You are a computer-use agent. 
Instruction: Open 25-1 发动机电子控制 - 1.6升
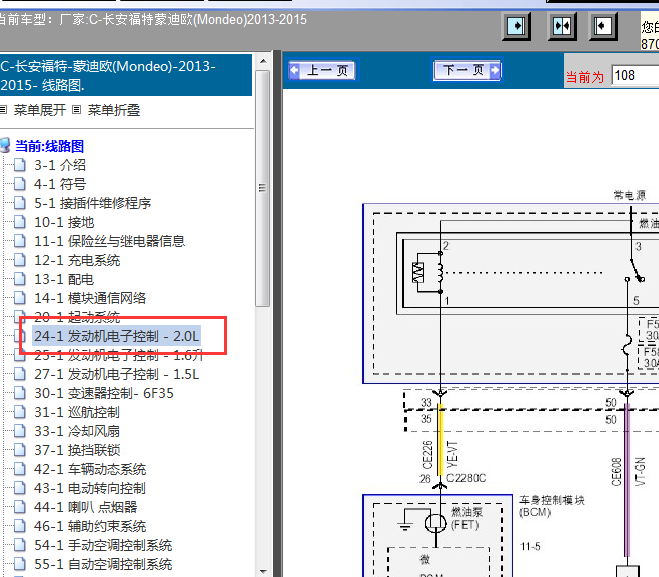pos(118,356)
